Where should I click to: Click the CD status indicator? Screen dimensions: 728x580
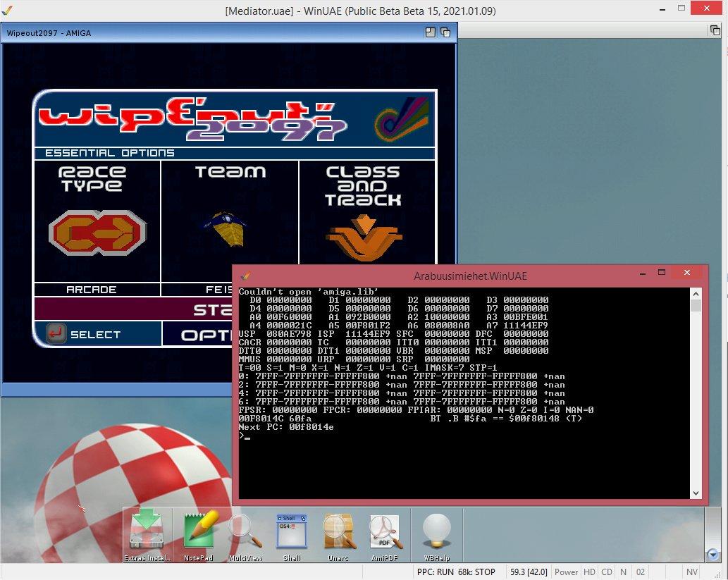[606, 572]
